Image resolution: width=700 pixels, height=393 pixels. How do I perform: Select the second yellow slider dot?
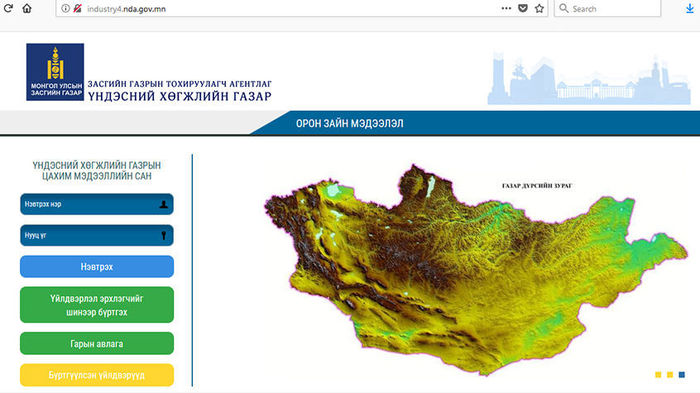tap(670, 375)
